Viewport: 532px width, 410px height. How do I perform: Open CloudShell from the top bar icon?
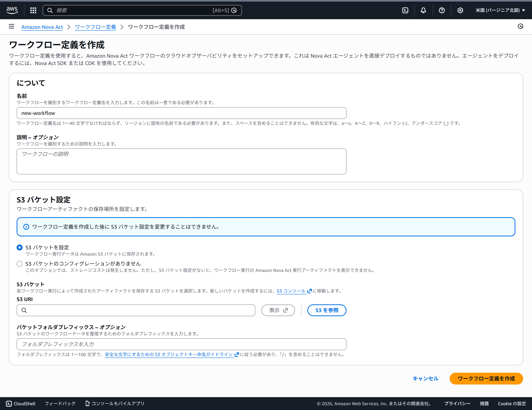click(405, 10)
